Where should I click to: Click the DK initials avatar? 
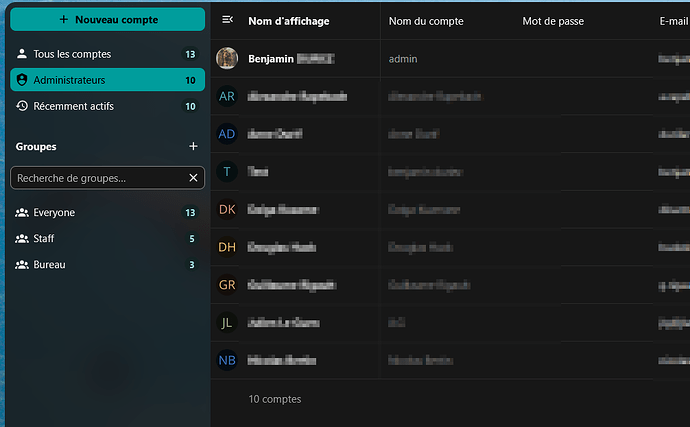227,210
